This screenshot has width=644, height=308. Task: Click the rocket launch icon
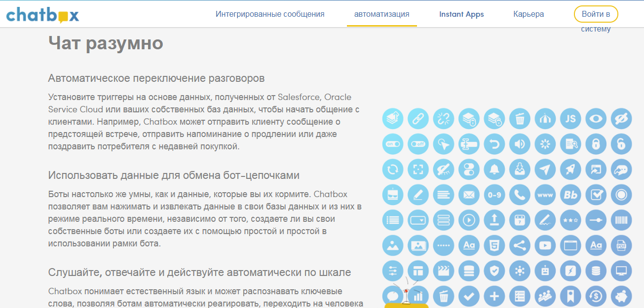(x=570, y=169)
